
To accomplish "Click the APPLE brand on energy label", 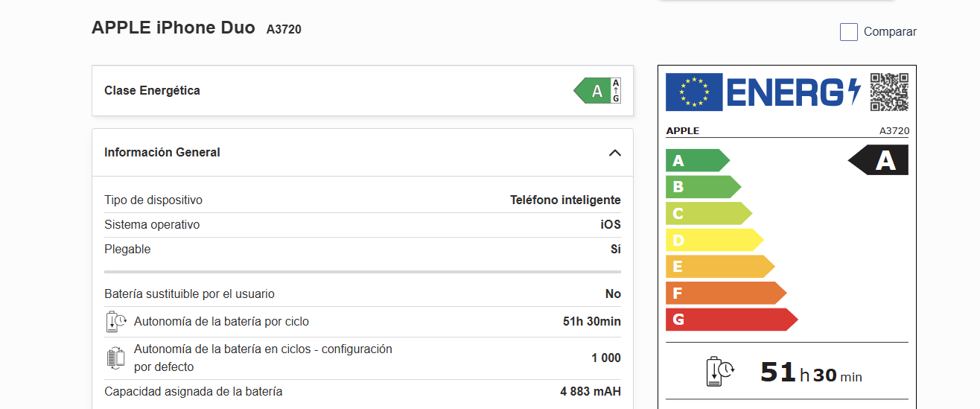I will coord(683,131).
